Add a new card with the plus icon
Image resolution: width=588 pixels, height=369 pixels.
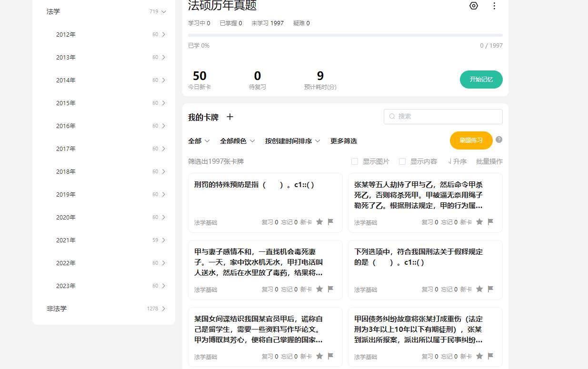pyautogui.click(x=230, y=117)
